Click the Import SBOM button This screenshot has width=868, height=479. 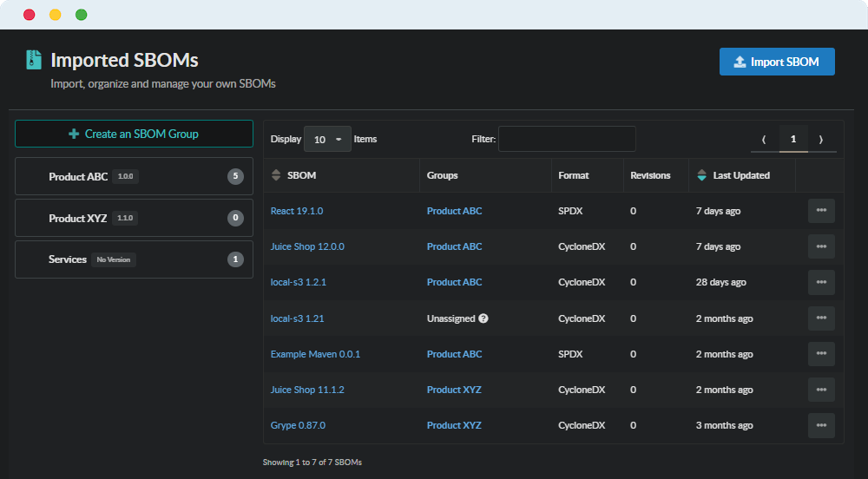pos(777,62)
